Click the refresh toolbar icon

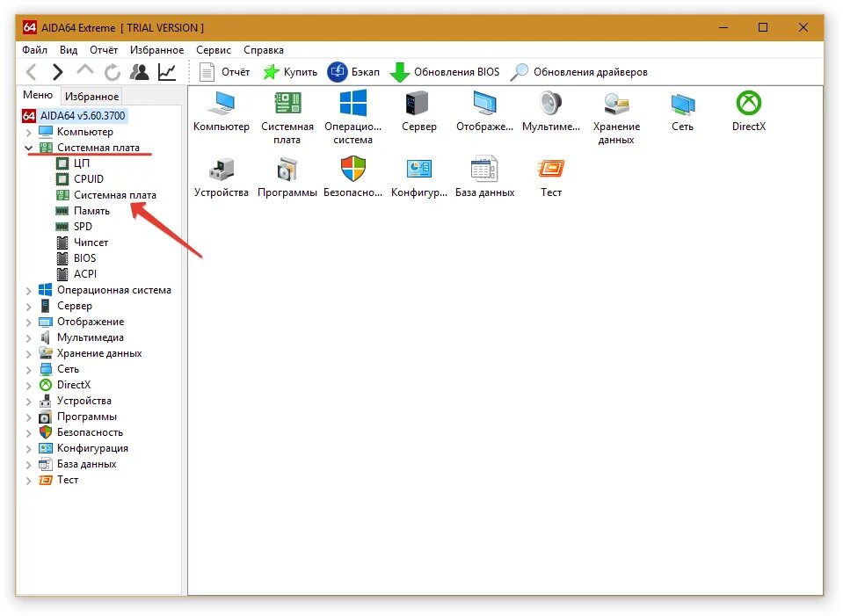pyautogui.click(x=112, y=71)
